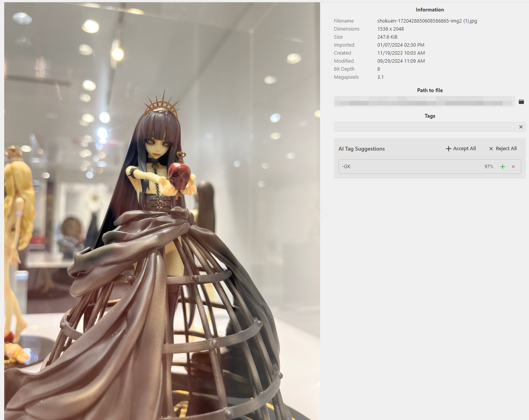Click the Size label

[338, 37]
